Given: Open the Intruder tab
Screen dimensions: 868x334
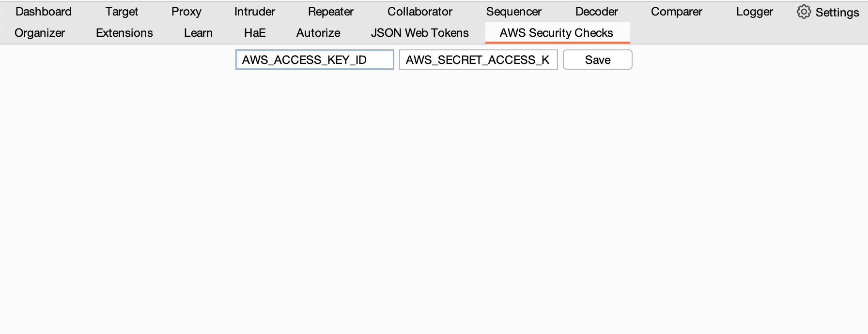Looking at the screenshot, I should (254, 11).
